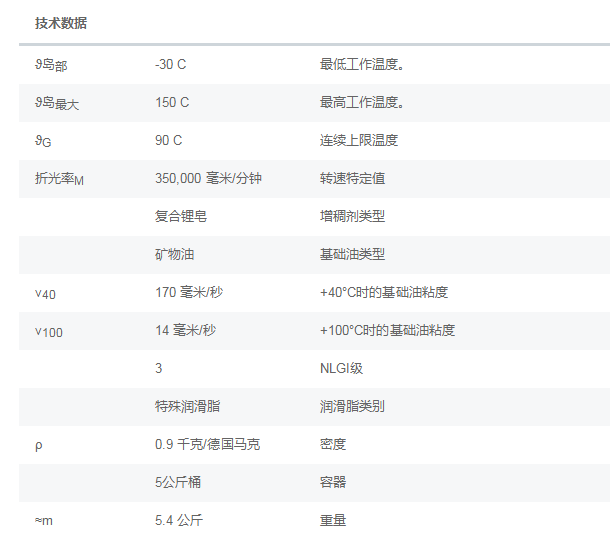The height and width of the screenshot is (556, 610).
Task: Click the 容器 label
Action: (x=333, y=482)
